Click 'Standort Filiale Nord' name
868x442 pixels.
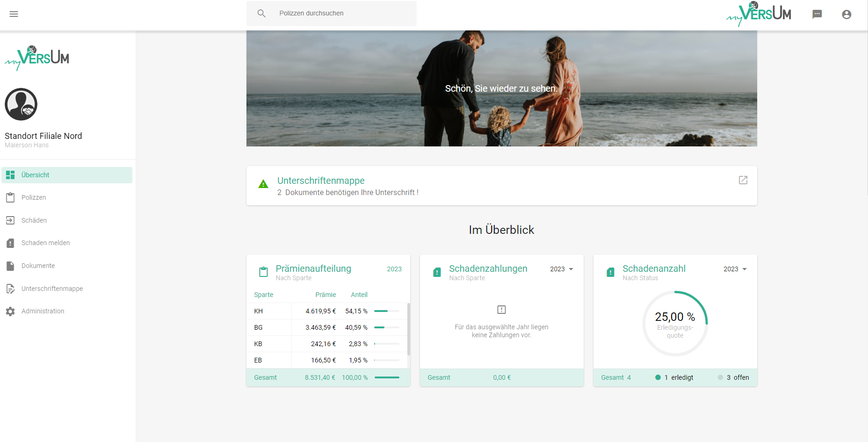pos(43,136)
